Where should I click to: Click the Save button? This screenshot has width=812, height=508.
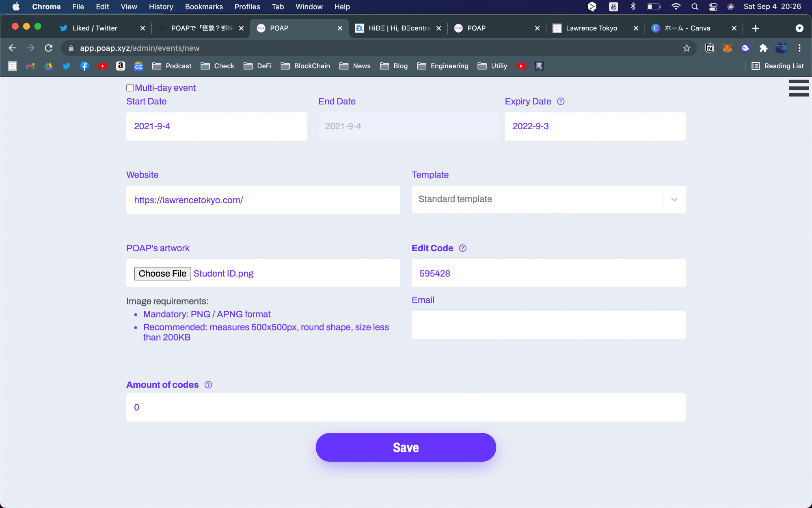click(x=406, y=447)
